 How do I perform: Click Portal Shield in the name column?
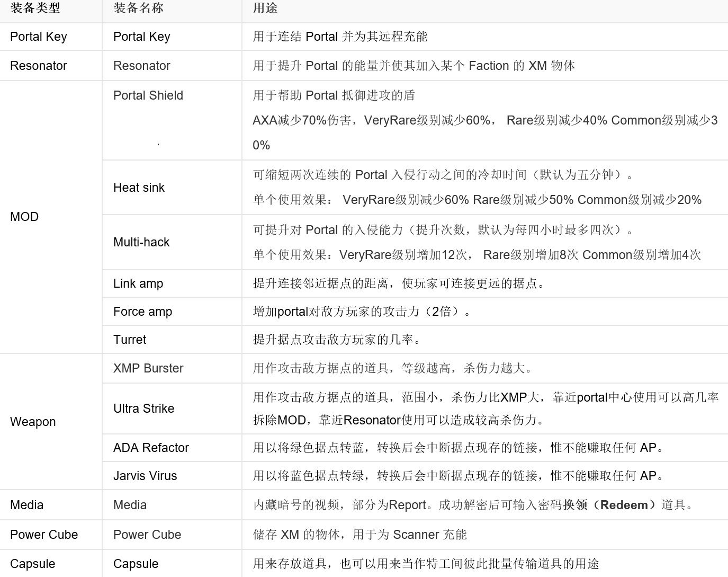tap(148, 95)
